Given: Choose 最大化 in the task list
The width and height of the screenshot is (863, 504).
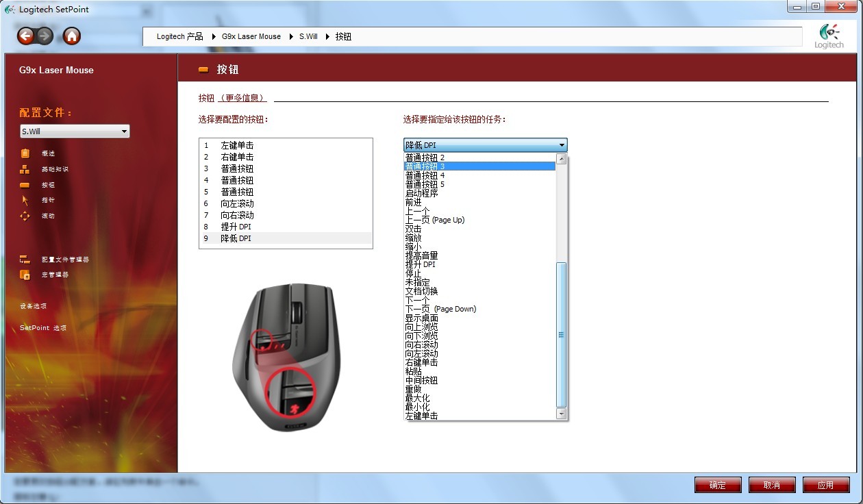Looking at the screenshot, I should pos(480,398).
